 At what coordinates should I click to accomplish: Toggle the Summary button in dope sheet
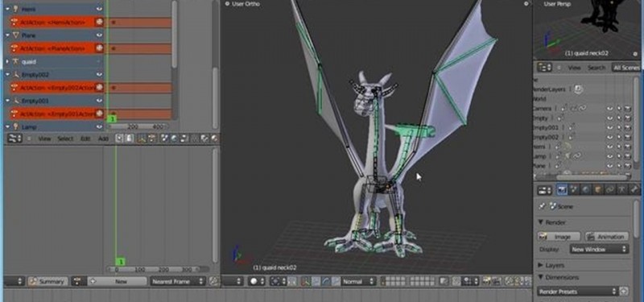(x=48, y=281)
